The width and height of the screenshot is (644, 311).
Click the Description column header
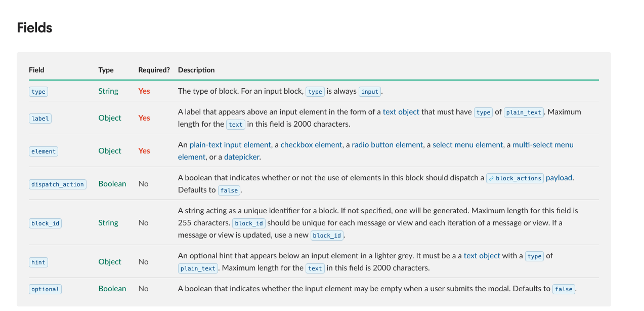pos(196,70)
